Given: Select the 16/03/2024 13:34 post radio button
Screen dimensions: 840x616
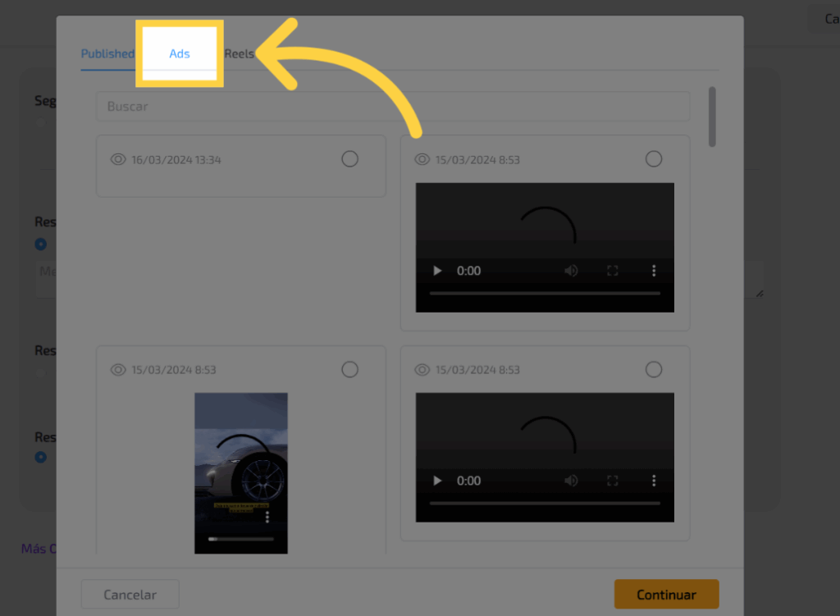Looking at the screenshot, I should click(x=349, y=159).
